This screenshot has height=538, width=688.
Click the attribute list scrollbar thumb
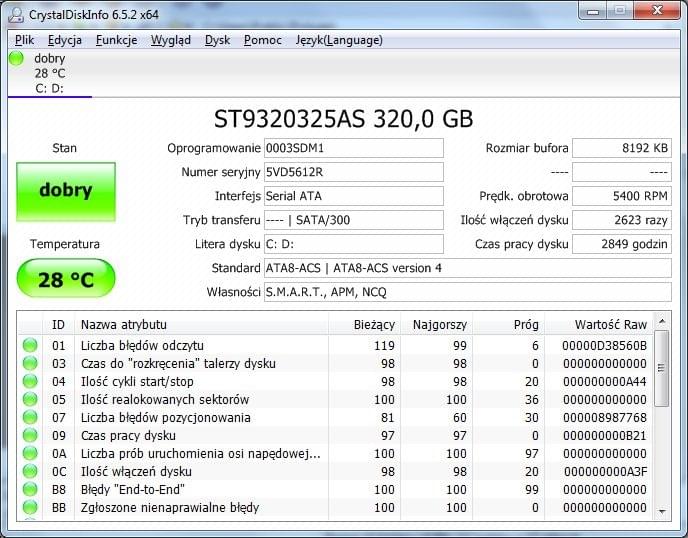tap(662, 368)
